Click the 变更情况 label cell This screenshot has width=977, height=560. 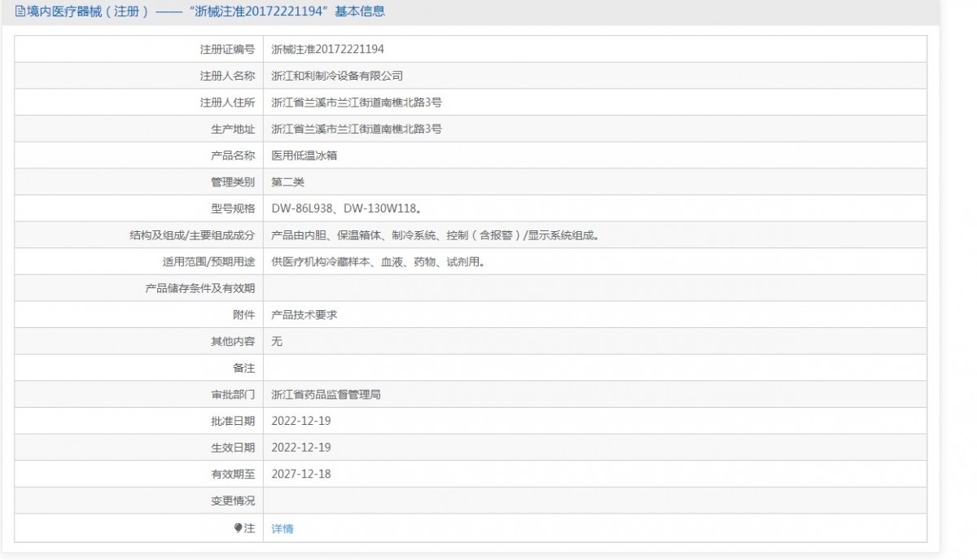point(138,501)
